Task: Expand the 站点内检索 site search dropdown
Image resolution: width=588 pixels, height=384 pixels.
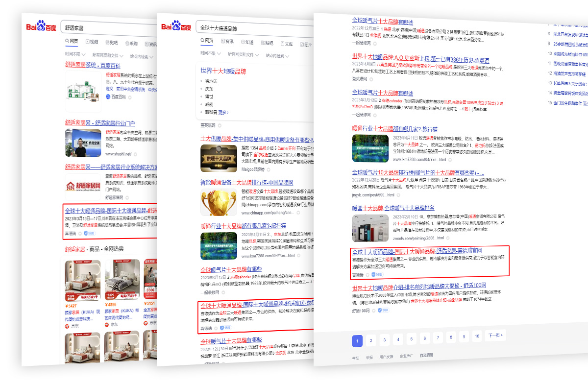Action: click(277, 56)
